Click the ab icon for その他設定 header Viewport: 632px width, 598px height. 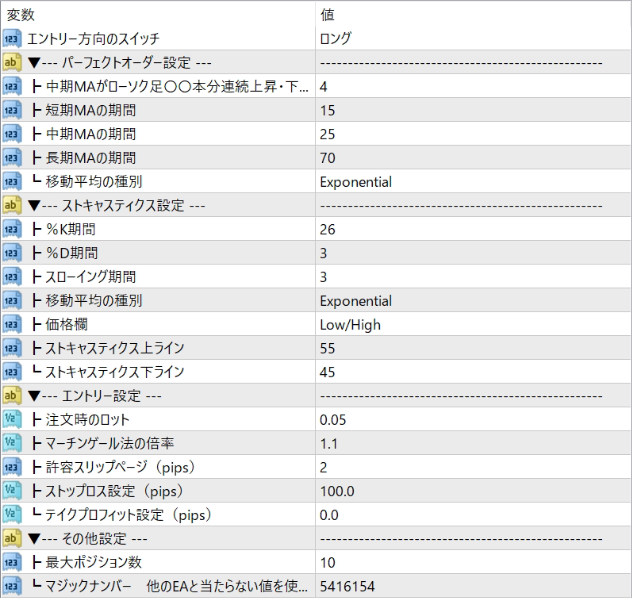pyautogui.click(x=12, y=538)
